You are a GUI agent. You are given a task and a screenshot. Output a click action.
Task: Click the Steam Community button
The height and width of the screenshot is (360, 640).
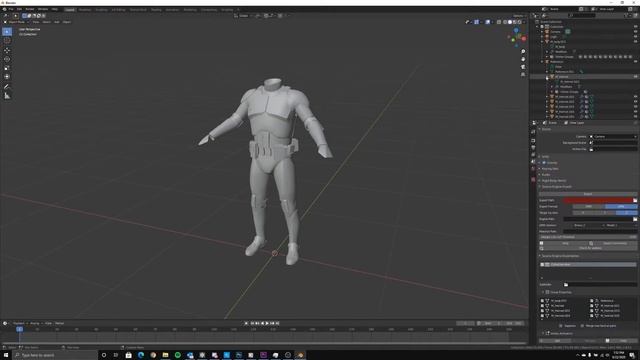pyautogui.click(x=613, y=243)
